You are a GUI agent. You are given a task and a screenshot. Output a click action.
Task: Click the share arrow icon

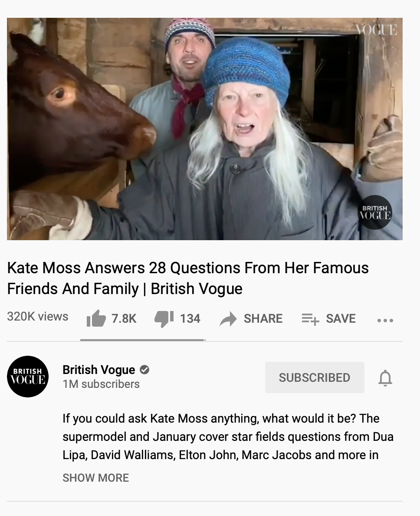pyautogui.click(x=228, y=319)
